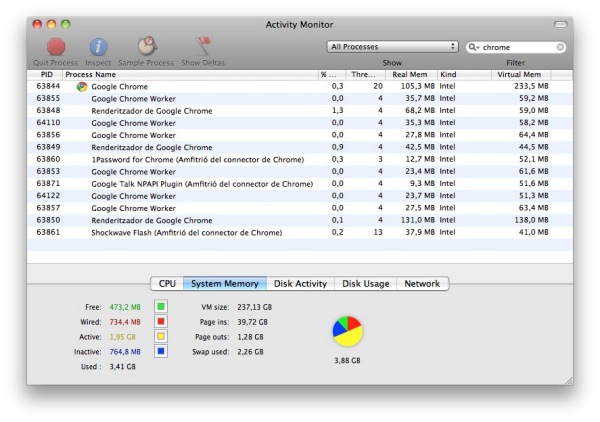Click the green Free memory color swatch
Screen dimensions: 600x422
(161, 306)
